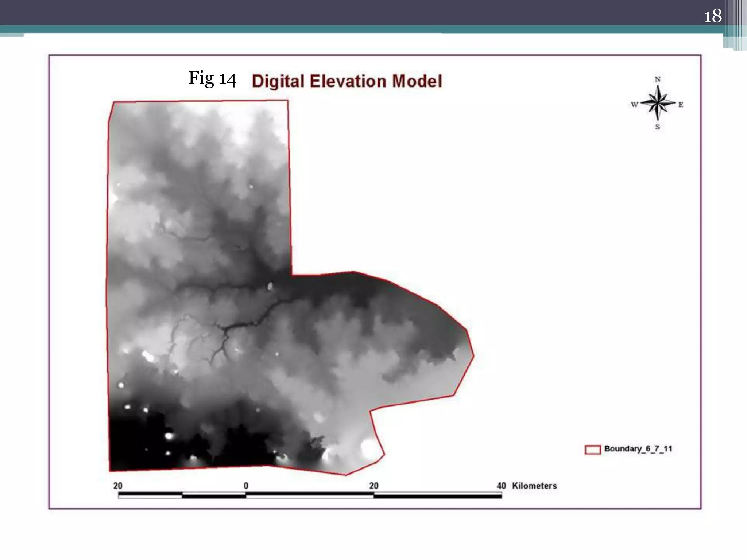747x560 pixels.
Task: Click the slide number 18
Action: coord(712,16)
